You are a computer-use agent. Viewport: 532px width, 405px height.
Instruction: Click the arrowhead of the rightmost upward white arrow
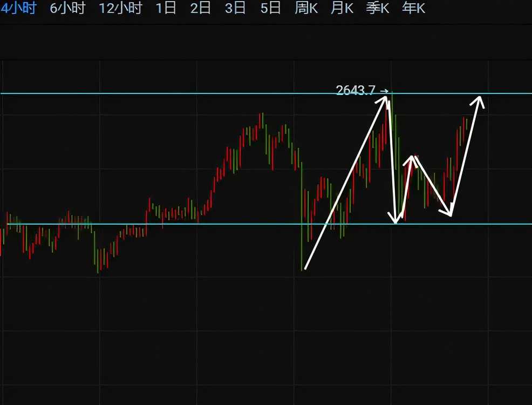pyautogui.click(x=479, y=100)
